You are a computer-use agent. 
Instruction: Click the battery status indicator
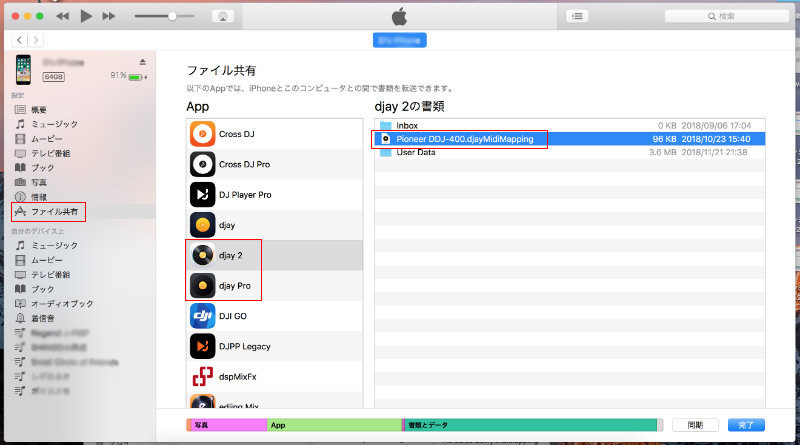(x=136, y=77)
